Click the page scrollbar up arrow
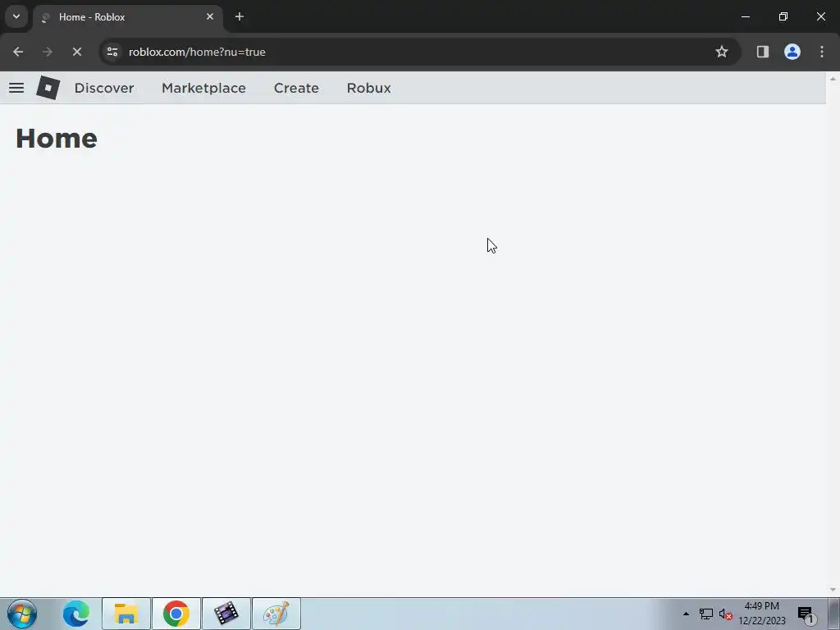Screen dimensions: 840x630 pos(833,78)
